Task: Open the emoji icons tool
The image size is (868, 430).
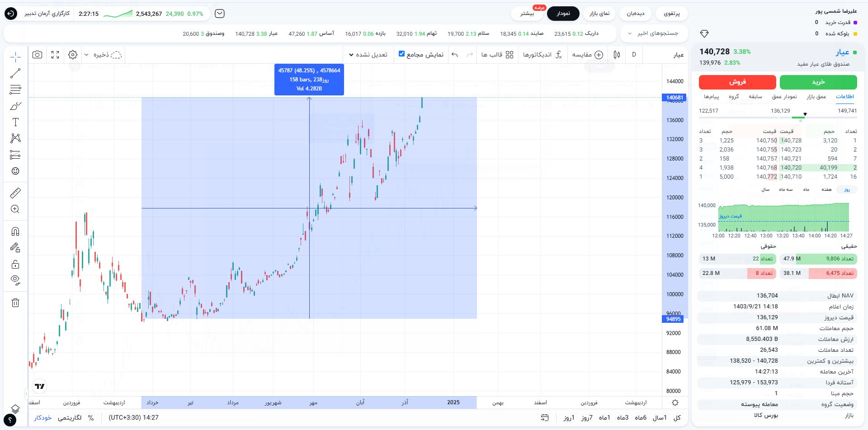Action: click(x=15, y=171)
